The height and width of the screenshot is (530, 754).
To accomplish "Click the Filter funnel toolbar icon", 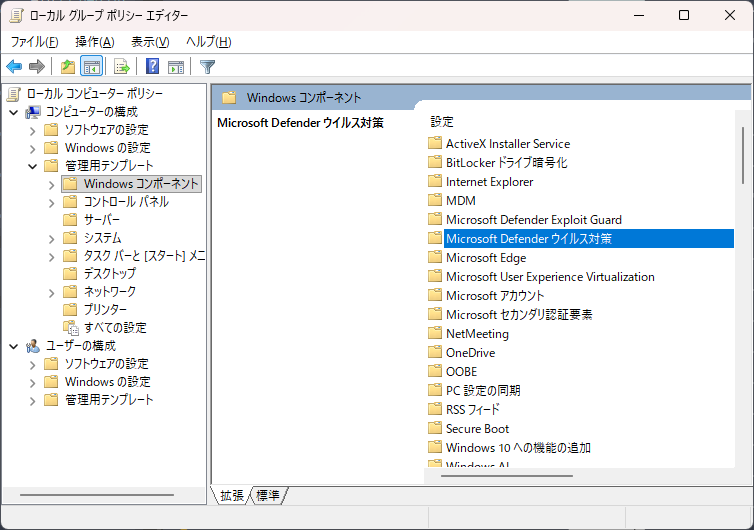I will pos(207,67).
